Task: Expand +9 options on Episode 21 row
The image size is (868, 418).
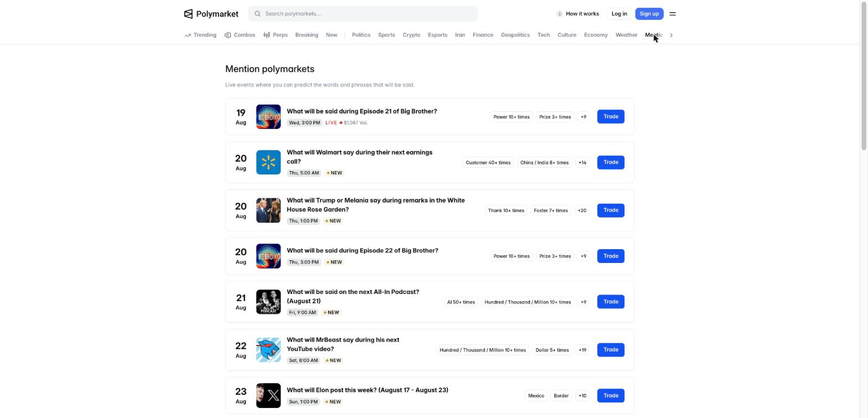Action: click(x=583, y=117)
